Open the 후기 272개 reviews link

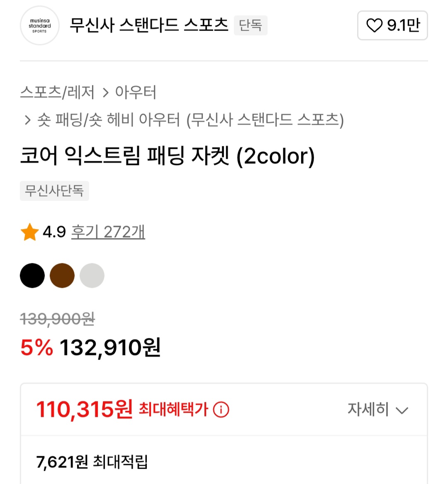point(108,232)
